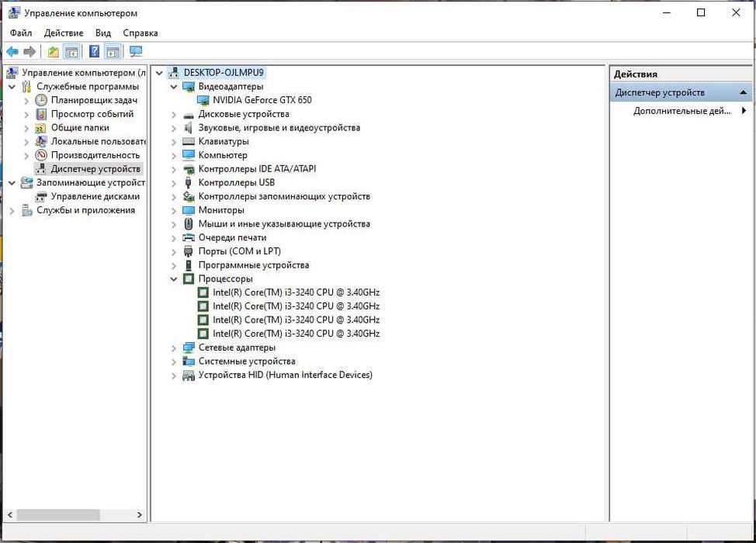This screenshot has width=756, height=543.
Task: Toggle the show/hide Action pane icon
Action: 113,51
